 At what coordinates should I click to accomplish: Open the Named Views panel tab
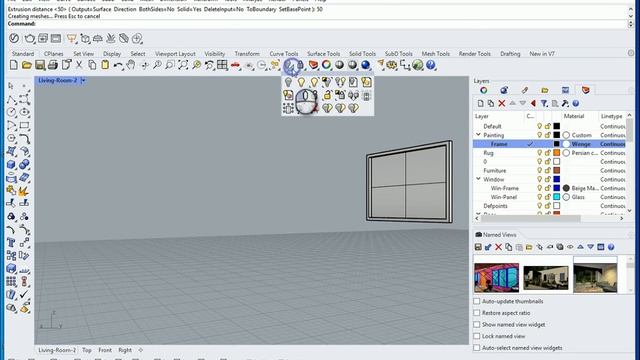(496, 235)
